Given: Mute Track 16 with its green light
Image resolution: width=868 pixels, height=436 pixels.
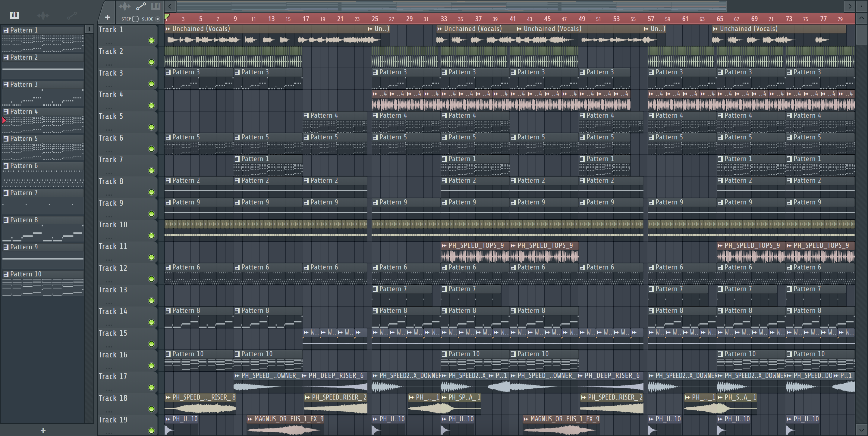Looking at the screenshot, I should 151,366.
